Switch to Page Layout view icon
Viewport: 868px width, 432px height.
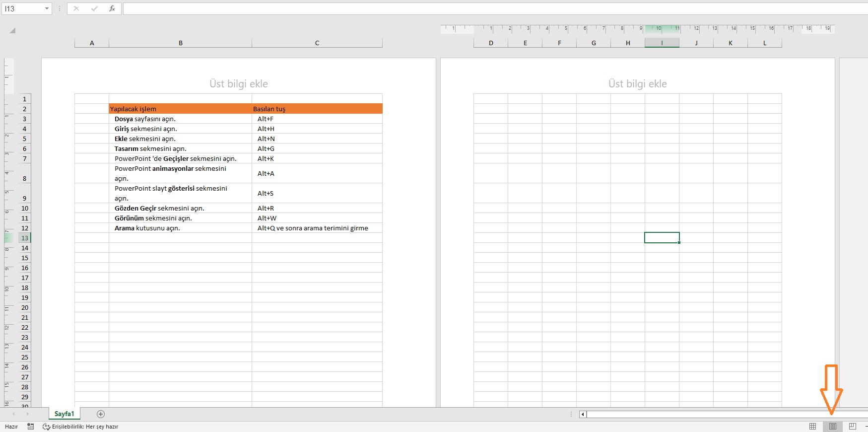point(833,427)
